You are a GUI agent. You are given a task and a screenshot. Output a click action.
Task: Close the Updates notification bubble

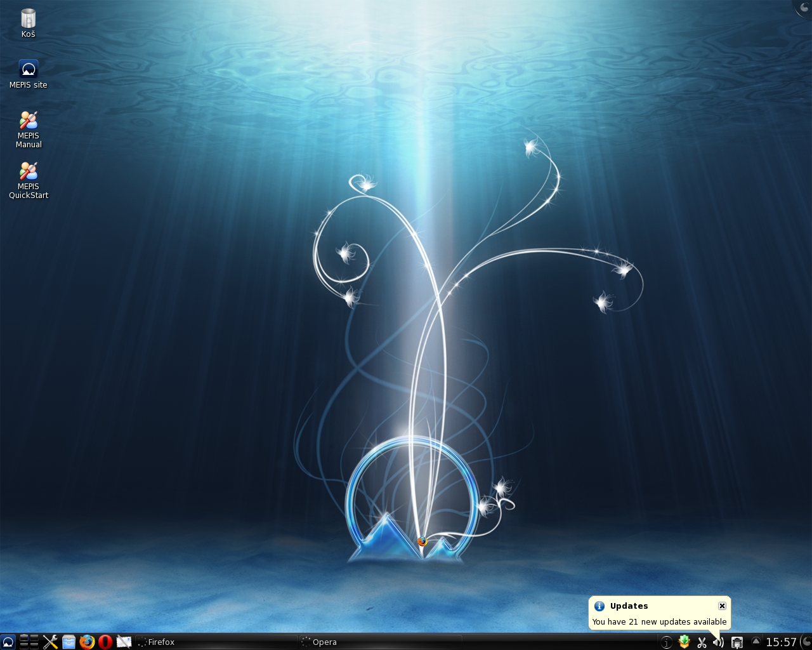pos(722,606)
